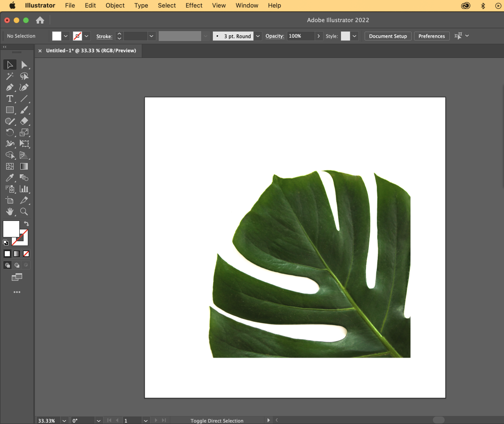Pick the Pen tool

coord(10,87)
